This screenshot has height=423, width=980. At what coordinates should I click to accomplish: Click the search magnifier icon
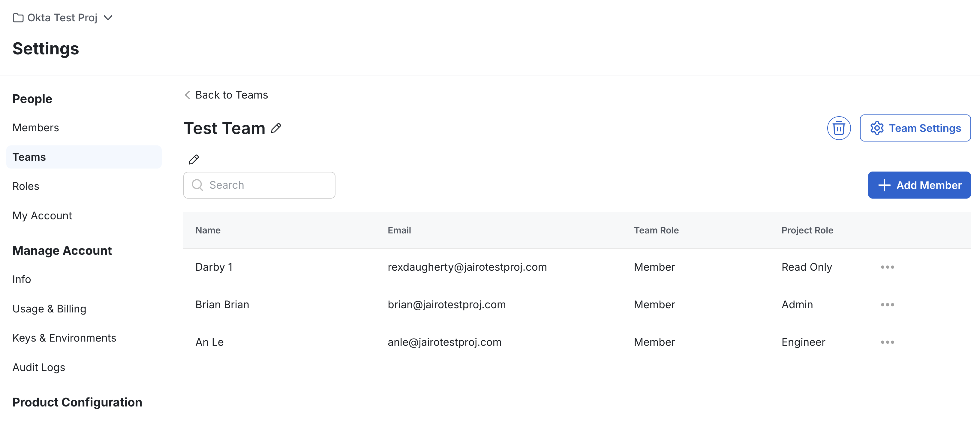(197, 185)
